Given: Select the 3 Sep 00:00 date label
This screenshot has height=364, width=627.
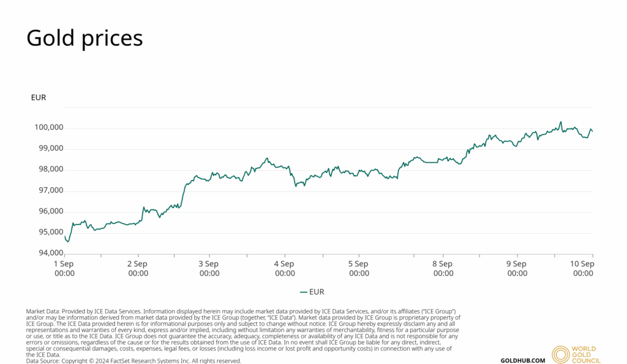Looking at the screenshot, I should click(x=209, y=269).
